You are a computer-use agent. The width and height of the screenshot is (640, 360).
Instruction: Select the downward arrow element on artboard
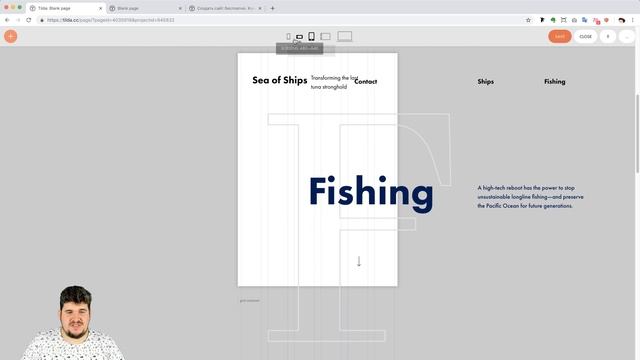pyautogui.click(x=359, y=261)
